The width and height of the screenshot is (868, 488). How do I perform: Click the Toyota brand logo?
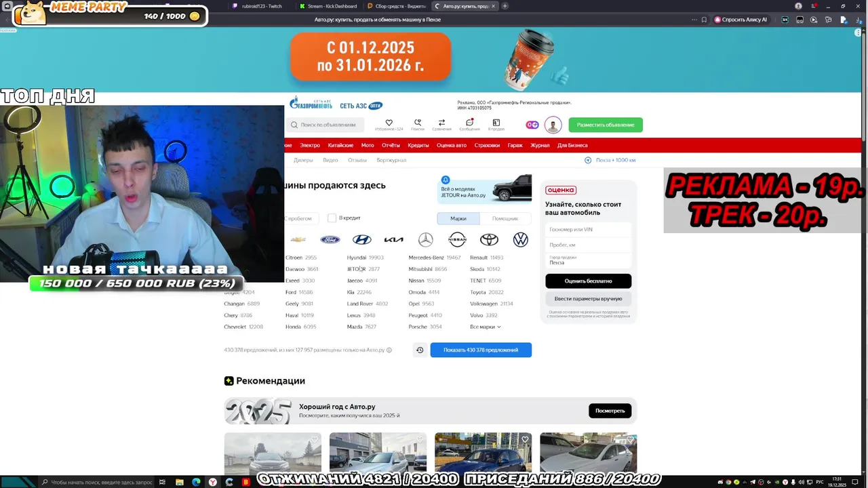489,239
